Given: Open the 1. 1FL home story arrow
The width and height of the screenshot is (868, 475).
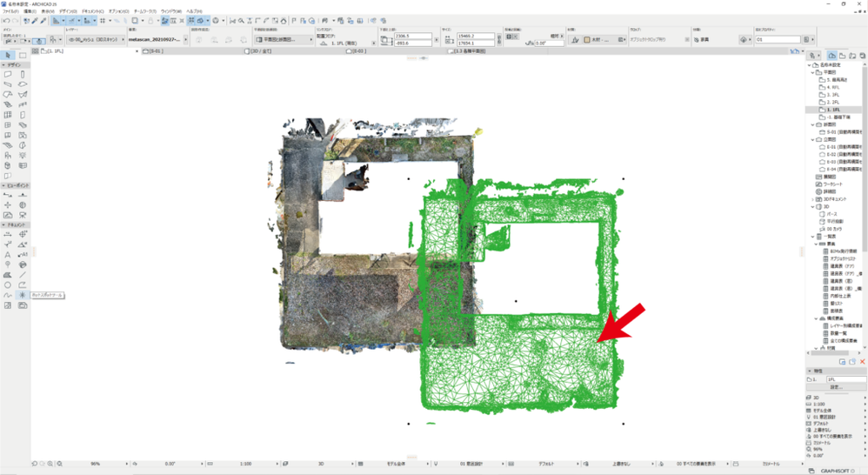Looking at the screenshot, I should click(x=374, y=43).
